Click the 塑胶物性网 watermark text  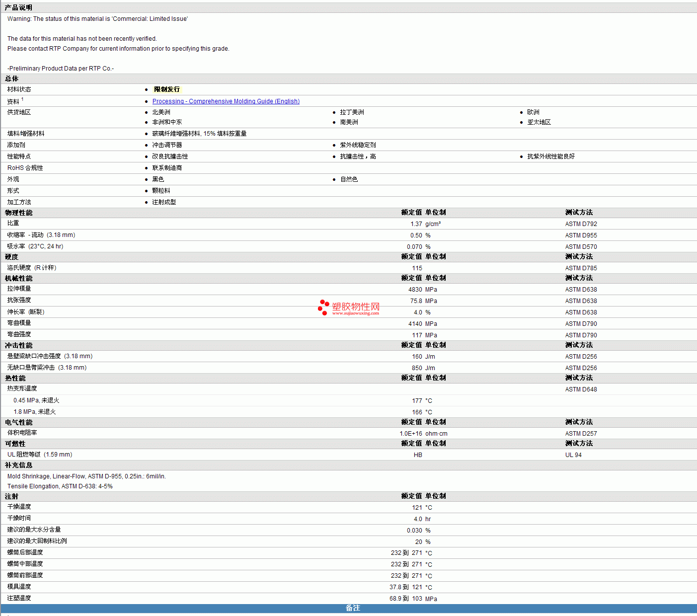356,307
